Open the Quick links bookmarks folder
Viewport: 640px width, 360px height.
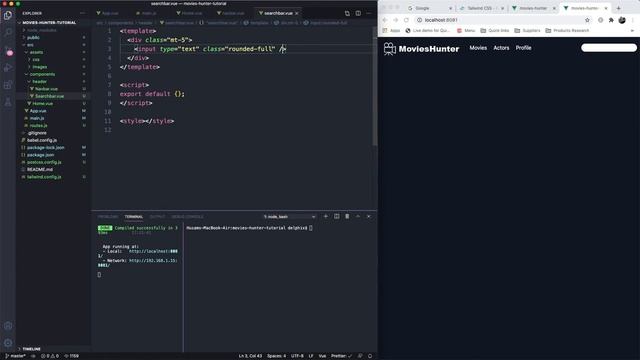[x=495, y=31]
